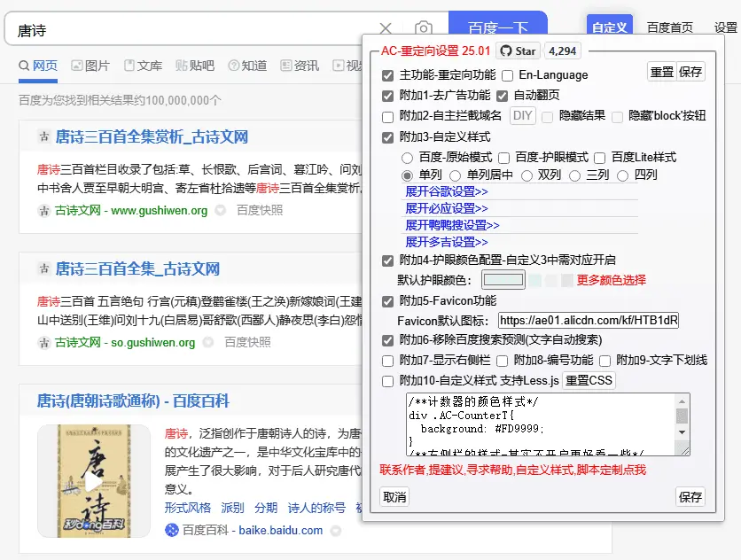Click CSS textarea scrollbar down arrow

click(x=682, y=432)
